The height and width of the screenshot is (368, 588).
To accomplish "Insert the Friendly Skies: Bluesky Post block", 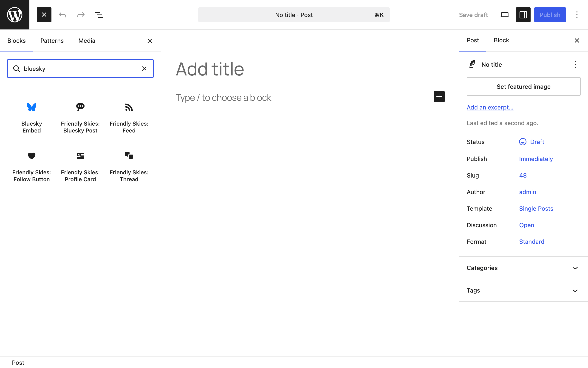I will click(x=80, y=118).
